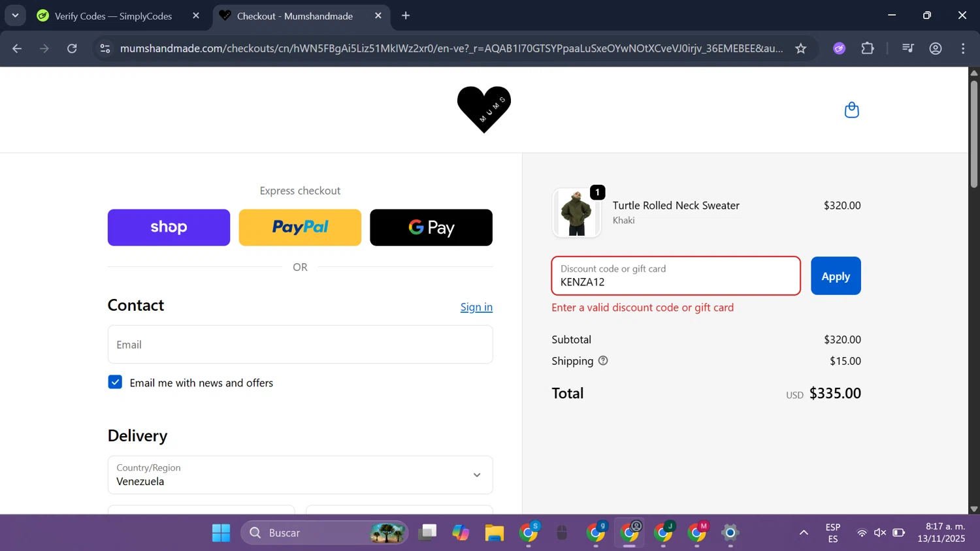Screen dimensions: 980x551
Task: Choose PayPal express checkout
Action: (x=300, y=227)
